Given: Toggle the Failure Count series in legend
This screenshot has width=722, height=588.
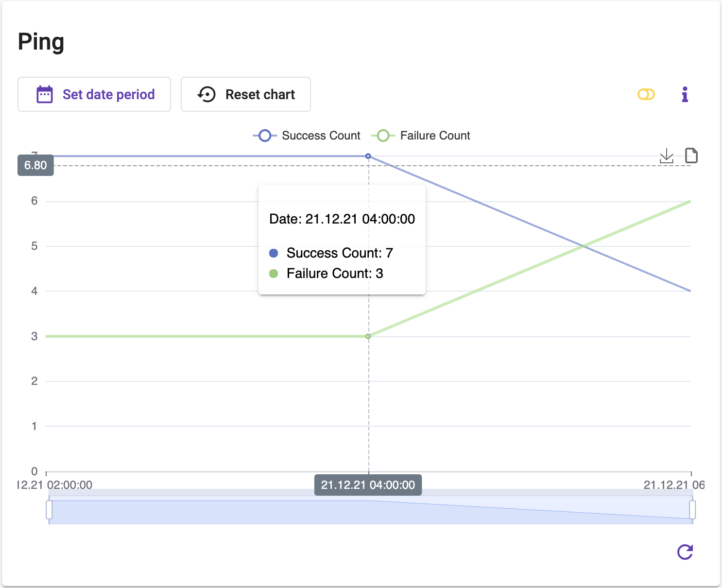Looking at the screenshot, I should (434, 136).
